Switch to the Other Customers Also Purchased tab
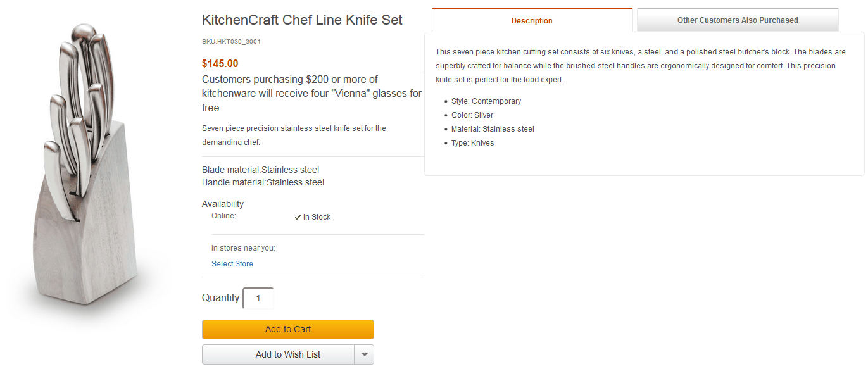 pyautogui.click(x=737, y=20)
